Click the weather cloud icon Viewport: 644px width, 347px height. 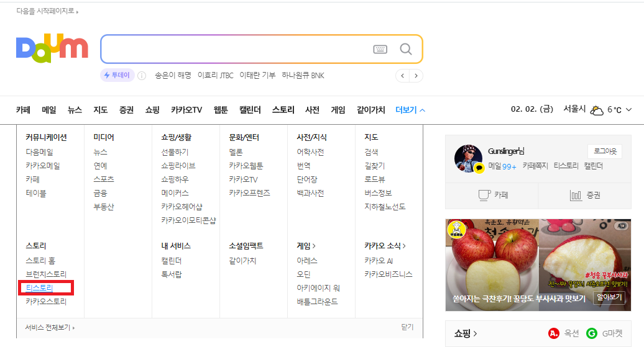(x=596, y=110)
